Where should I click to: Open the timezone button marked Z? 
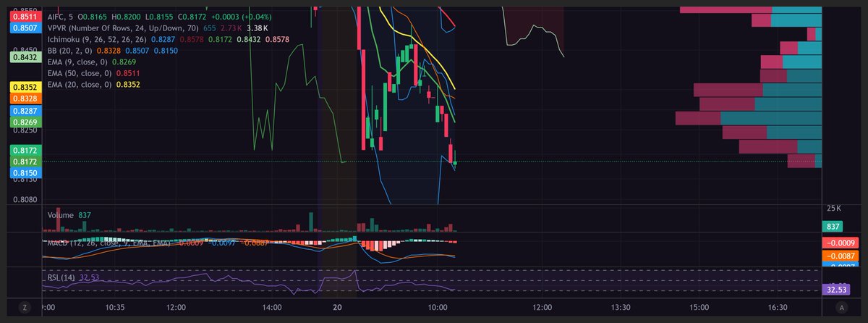pyautogui.click(x=25, y=308)
